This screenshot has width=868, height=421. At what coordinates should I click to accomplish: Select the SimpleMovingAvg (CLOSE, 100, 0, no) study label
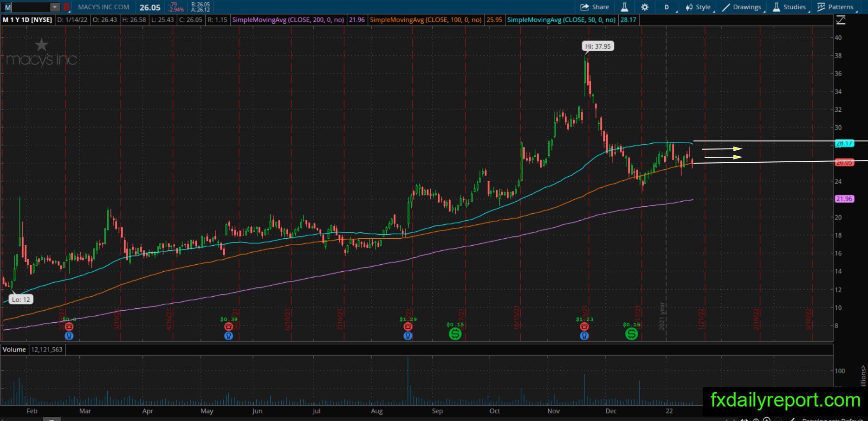coord(426,20)
